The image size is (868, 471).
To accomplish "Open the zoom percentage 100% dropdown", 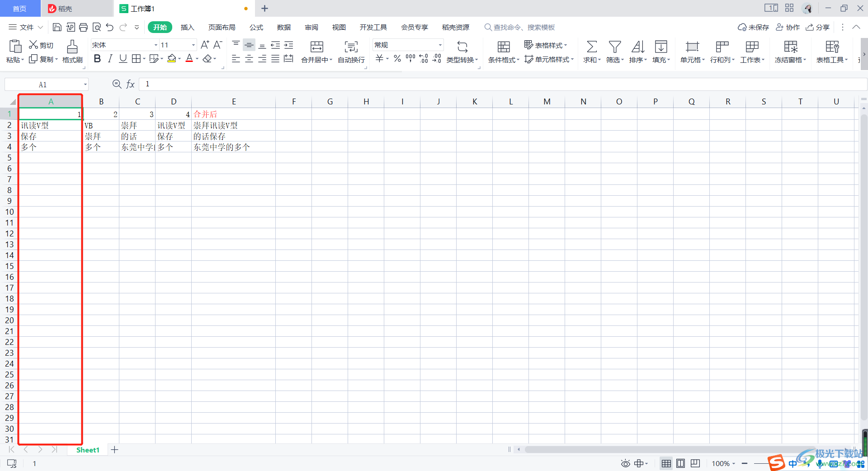I will [734, 463].
